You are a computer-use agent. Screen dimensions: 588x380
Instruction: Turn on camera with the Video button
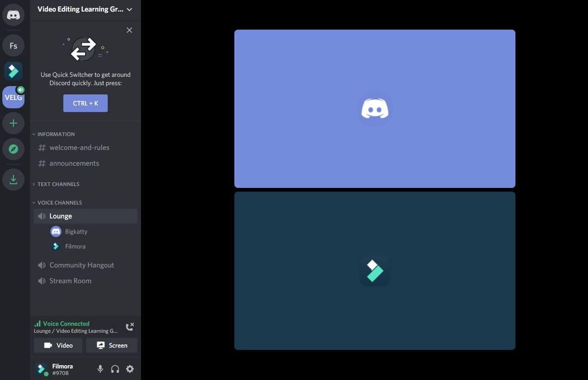[58, 345]
